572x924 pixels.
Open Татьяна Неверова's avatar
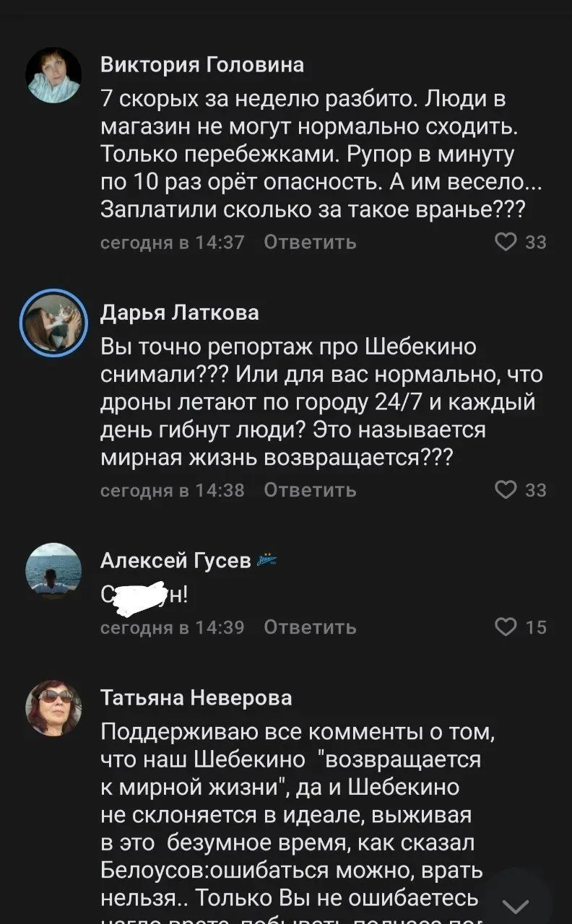53,707
